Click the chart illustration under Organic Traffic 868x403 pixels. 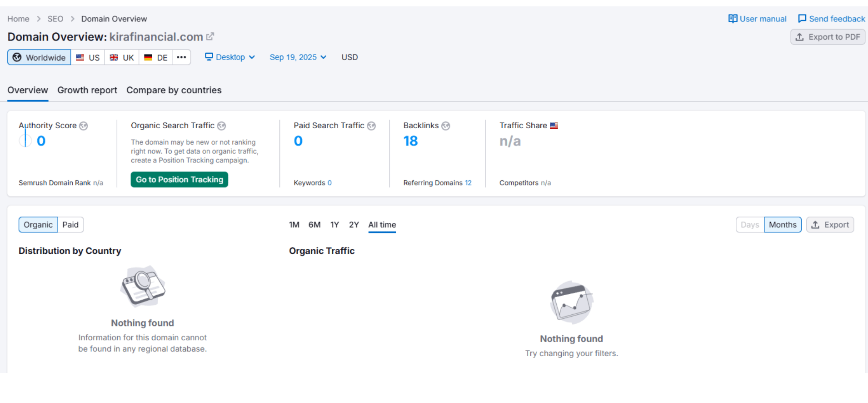(x=572, y=302)
